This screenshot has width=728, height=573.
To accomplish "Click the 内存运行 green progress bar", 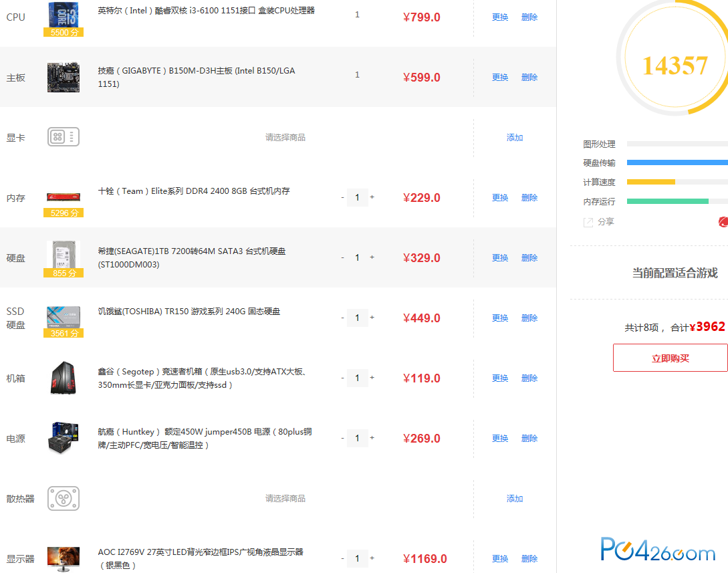I will (x=668, y=201).
